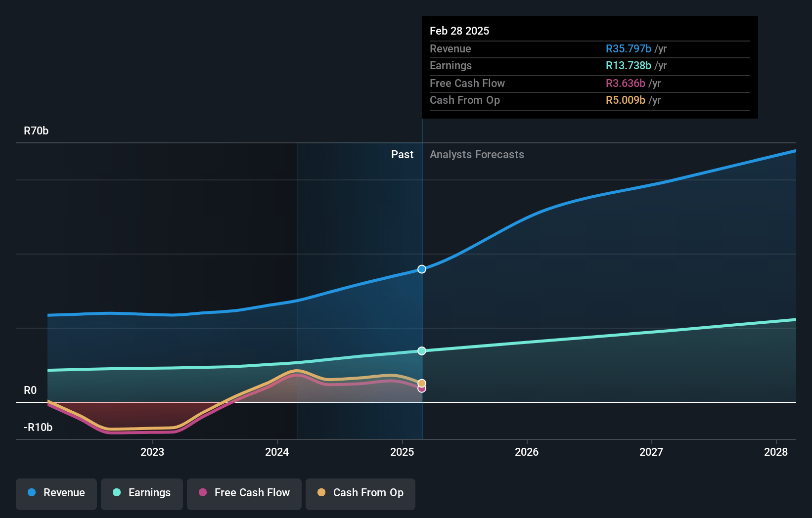This screenshot has height=518, width=812.
Task: Click the orange Cash From Op data point
Action: coord(422,383)
